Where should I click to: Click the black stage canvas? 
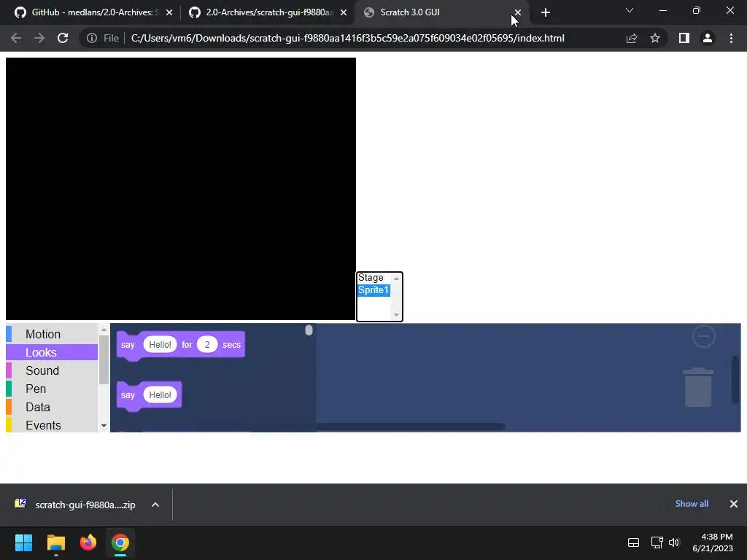[181, 189]
